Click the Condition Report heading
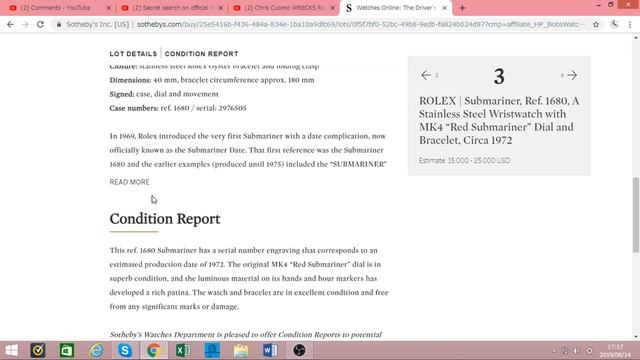 coord(165,219)
